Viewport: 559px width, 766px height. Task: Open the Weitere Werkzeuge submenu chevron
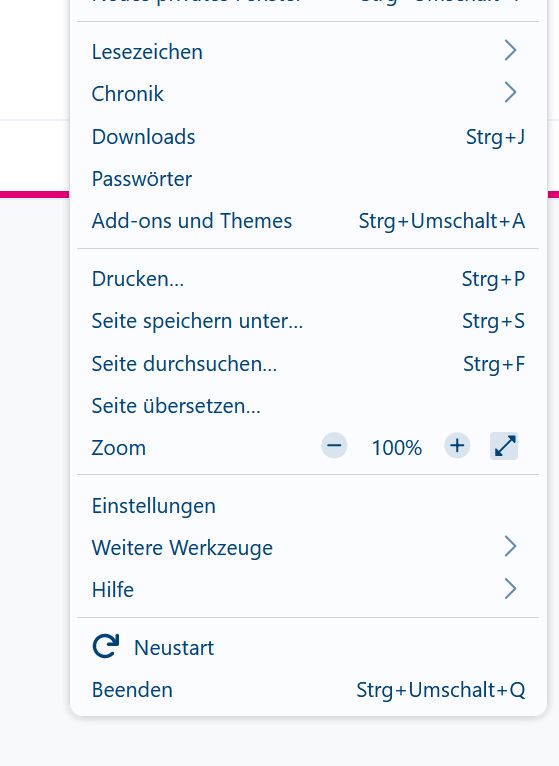click(510, 547)
